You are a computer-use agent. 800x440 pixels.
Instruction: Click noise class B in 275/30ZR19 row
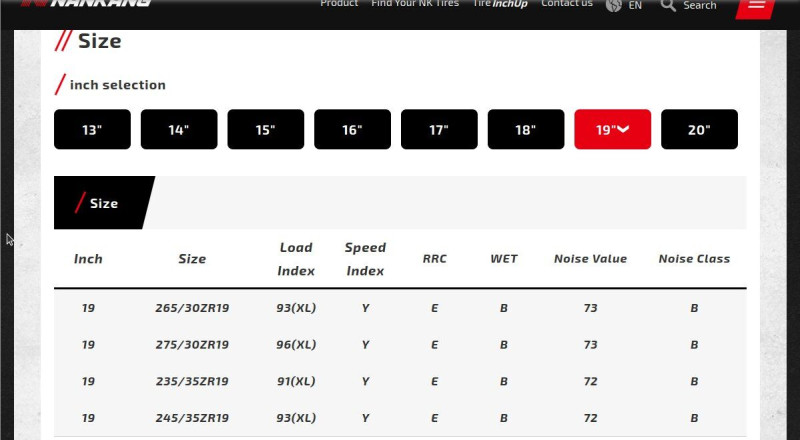694,345
